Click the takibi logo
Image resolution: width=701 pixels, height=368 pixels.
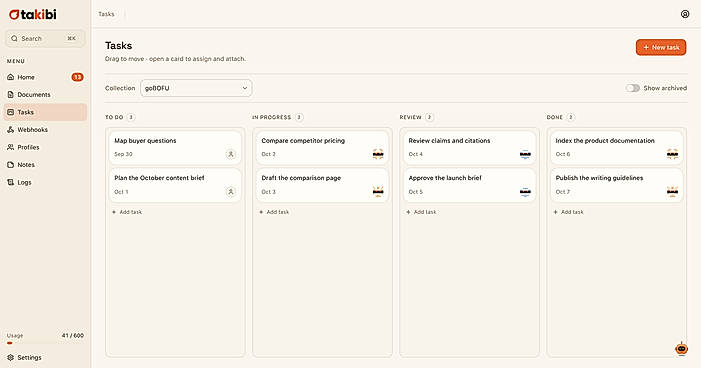pos(33,14)
